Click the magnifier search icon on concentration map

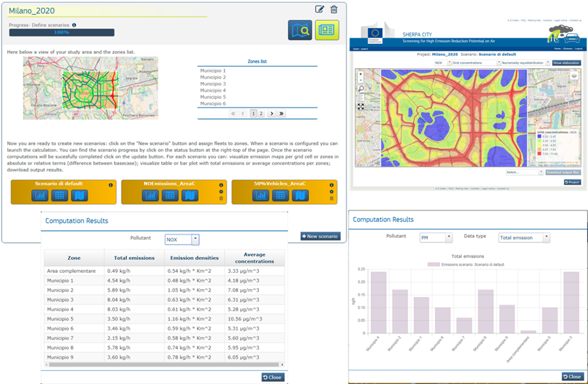tap(361, 89)
